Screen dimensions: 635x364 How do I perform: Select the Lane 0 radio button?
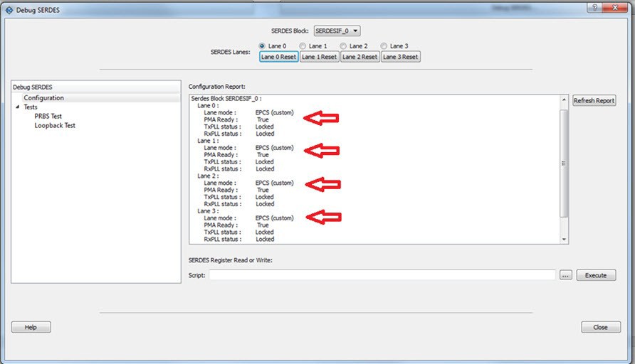[x=263, y=46]
